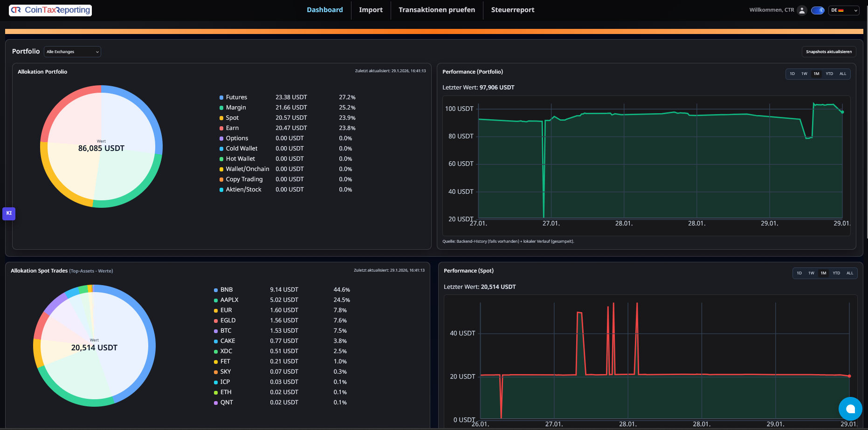Select 1W range for Spot performance
Screen dimensions: 868x430
(x=811, y=273)
